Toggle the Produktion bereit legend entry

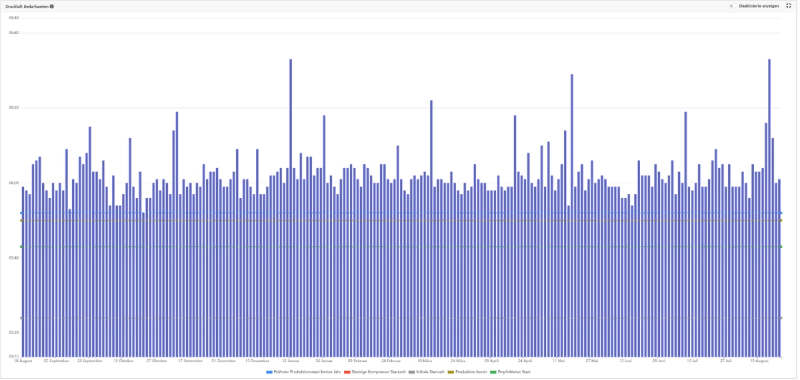click(467, 372)
